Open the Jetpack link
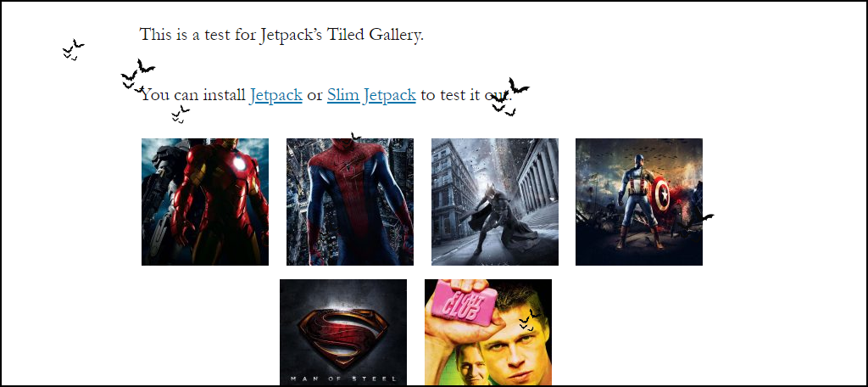 pyautogui.click(x=275, y=95)
